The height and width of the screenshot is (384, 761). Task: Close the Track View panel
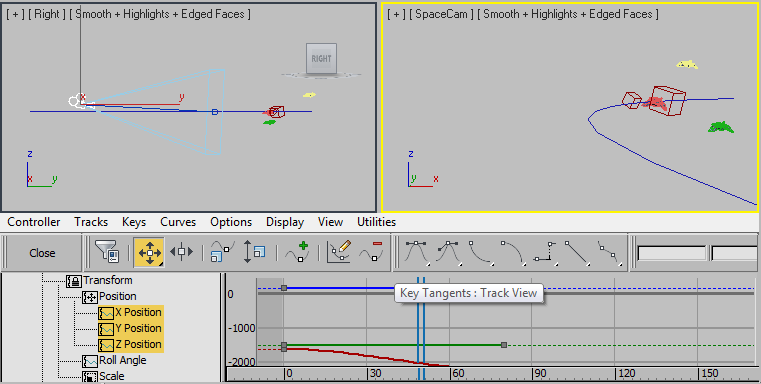click(42, 253)
